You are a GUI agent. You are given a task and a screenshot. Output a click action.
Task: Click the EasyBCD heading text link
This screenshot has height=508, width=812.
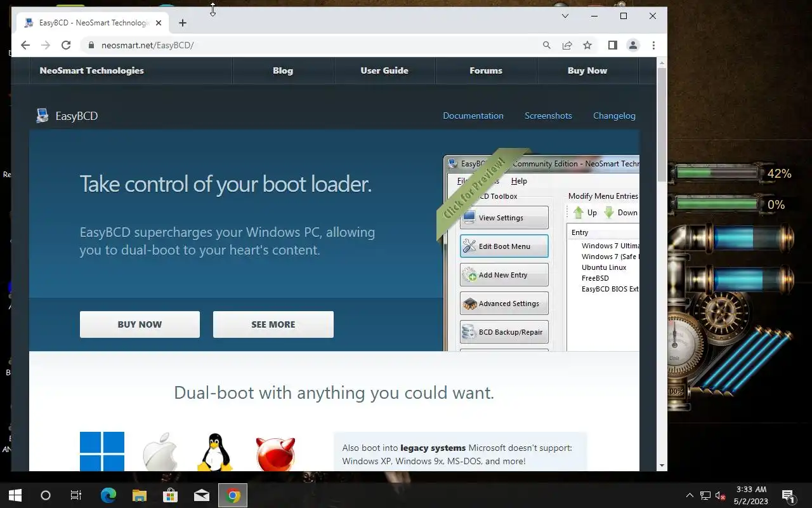click(77, 116)
